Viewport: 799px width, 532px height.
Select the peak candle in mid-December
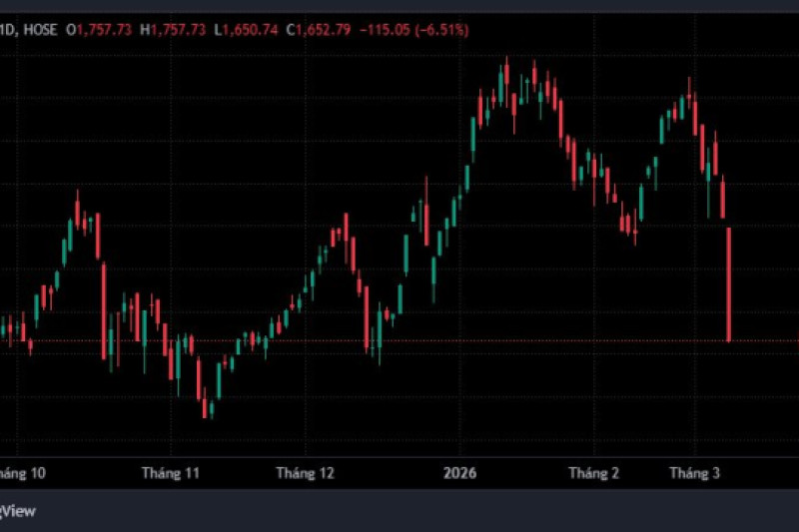[x=346, y=230]
